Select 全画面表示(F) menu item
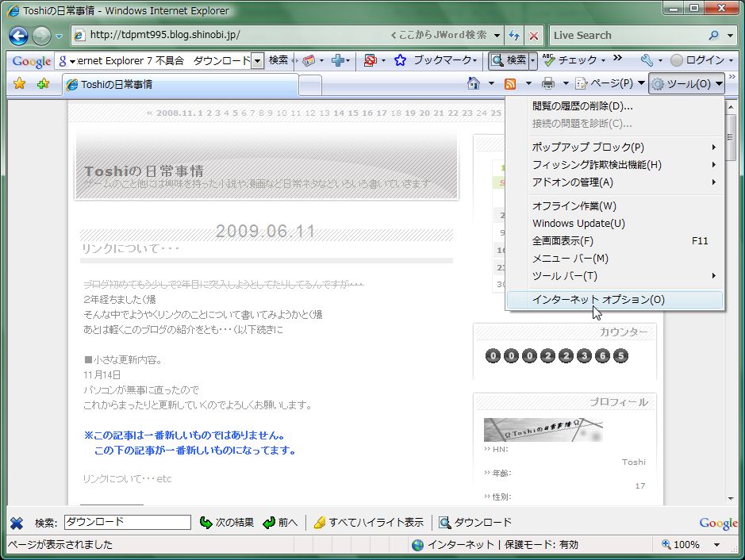Screen dimensions: 745x560 pyautogui.click(x=616, y=241)
